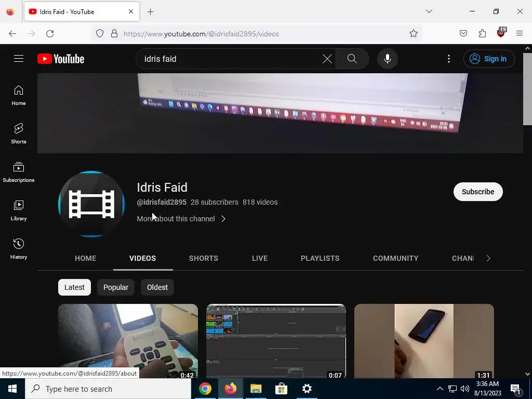Open Google Chrome from the taskbar
This screenshot has height=399, width=532.
pos(205,389)
